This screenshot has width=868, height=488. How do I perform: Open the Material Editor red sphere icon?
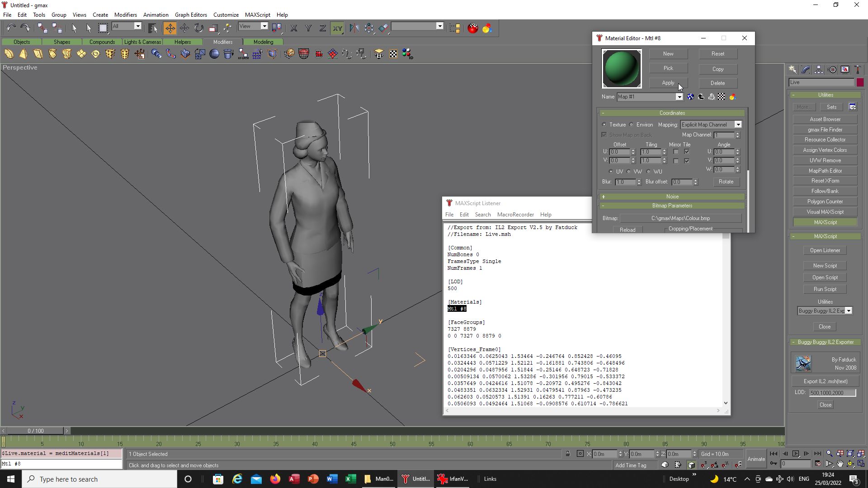[472, 28]
